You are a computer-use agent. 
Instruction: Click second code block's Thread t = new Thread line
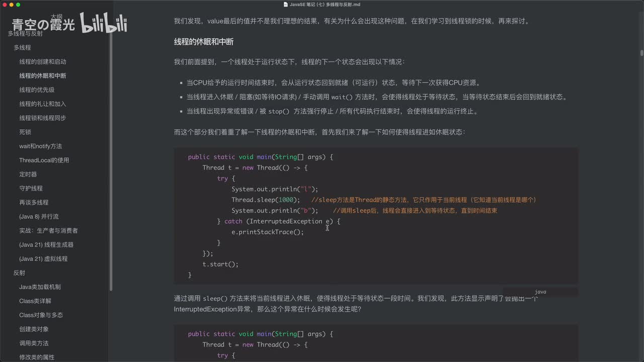click(255, 344)
